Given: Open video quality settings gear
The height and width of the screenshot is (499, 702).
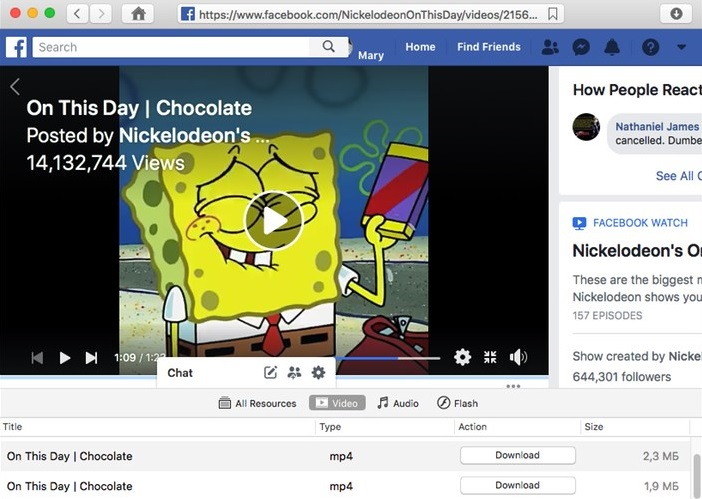Looking at the screenshot, I should [x=462, y=357].
